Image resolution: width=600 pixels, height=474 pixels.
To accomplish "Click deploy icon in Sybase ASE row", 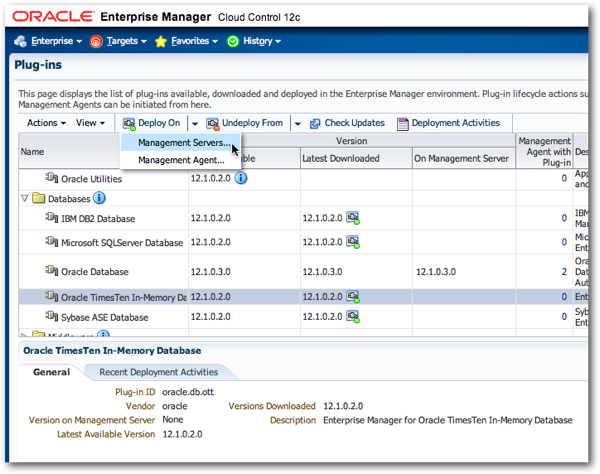I will coord(353,316).
